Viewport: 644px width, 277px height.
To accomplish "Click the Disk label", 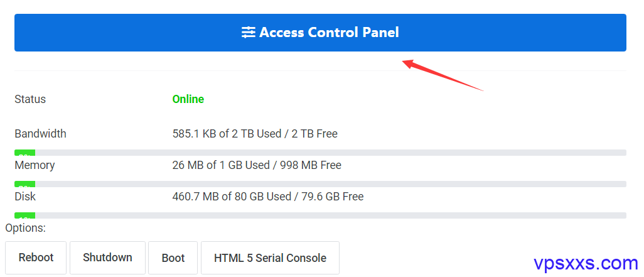I will [x=25, y=197].
